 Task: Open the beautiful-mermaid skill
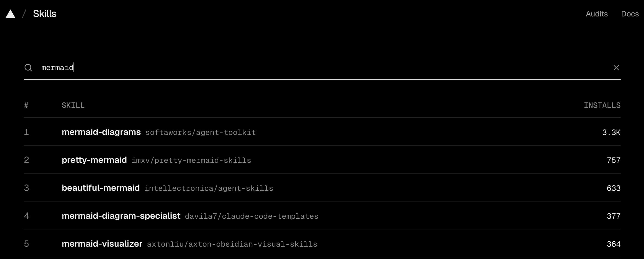click(101, 188)
